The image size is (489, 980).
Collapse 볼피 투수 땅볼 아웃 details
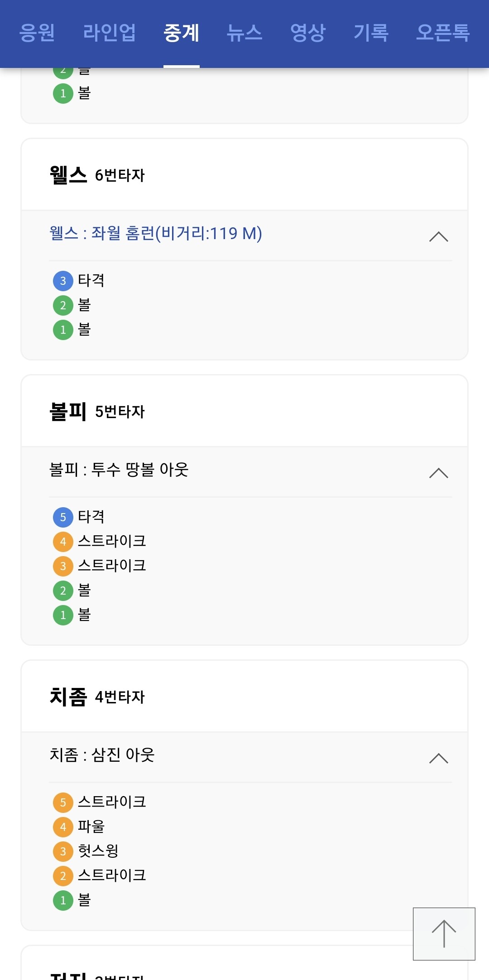438,473
